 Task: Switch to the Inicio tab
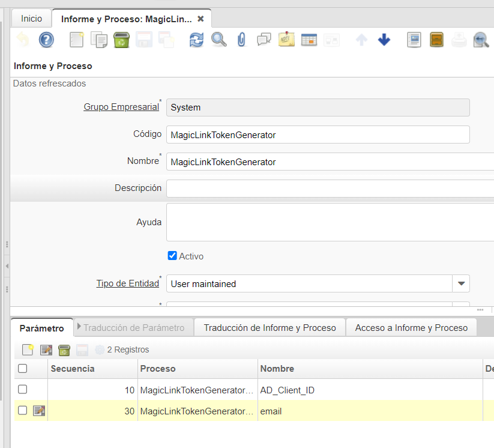coord(31,19)
